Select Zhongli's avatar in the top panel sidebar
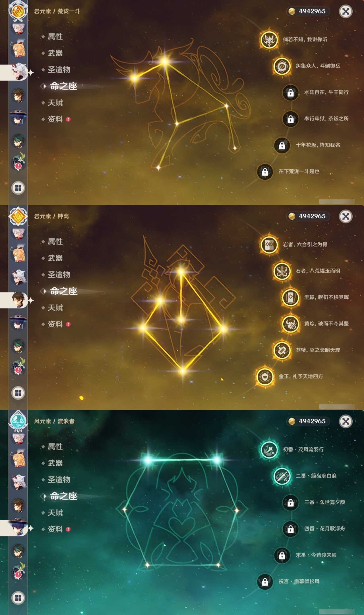 point(18,96)
